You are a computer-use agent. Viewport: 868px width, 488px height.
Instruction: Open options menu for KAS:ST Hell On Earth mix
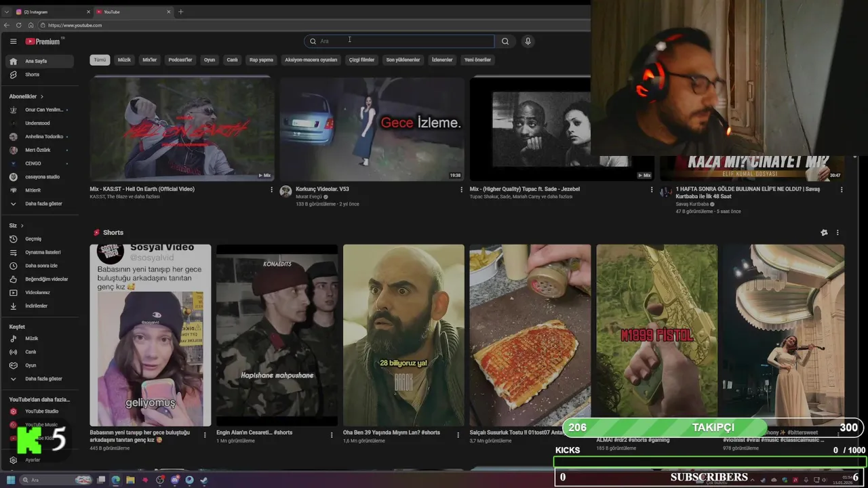[272, 190]
